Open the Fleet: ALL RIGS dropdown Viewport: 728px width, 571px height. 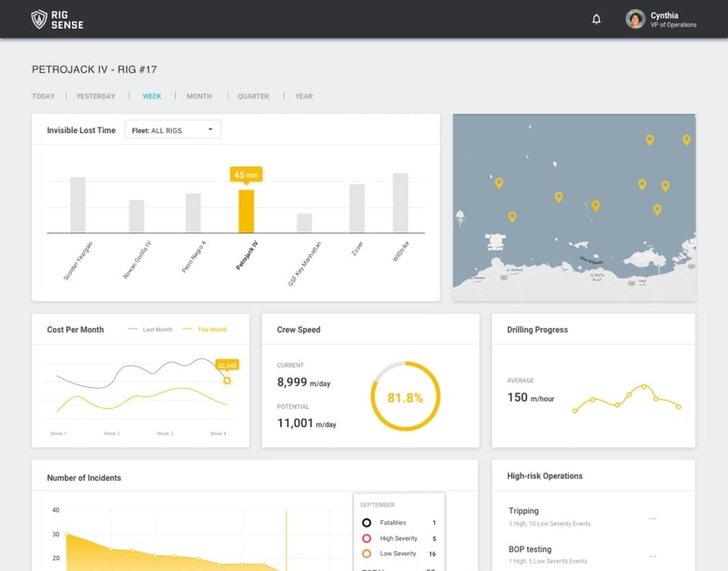[x=173, y=129]
